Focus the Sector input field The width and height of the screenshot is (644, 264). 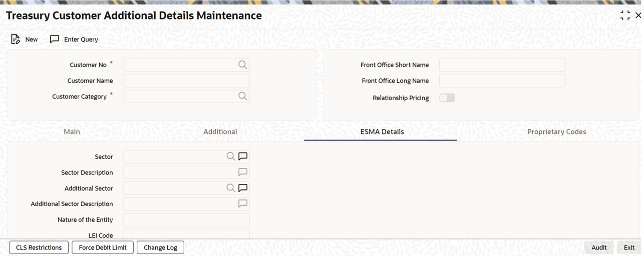pyautogui.click(x=187, y=156)
